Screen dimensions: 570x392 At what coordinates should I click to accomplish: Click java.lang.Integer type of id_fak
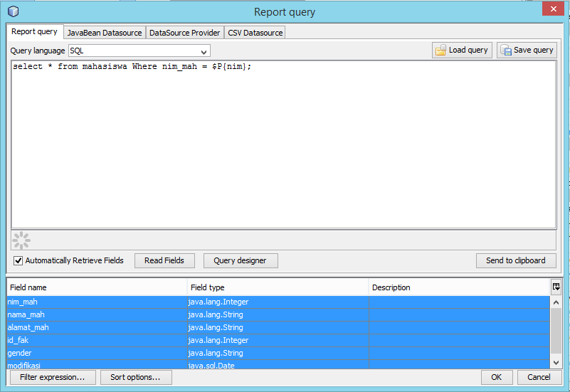pyautogui.click(x=218, y=340)
